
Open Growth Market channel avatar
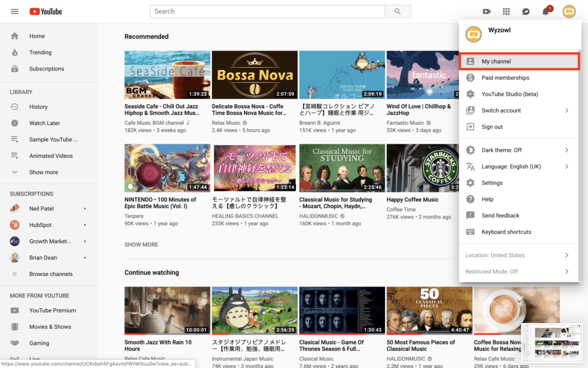[14, 241]
